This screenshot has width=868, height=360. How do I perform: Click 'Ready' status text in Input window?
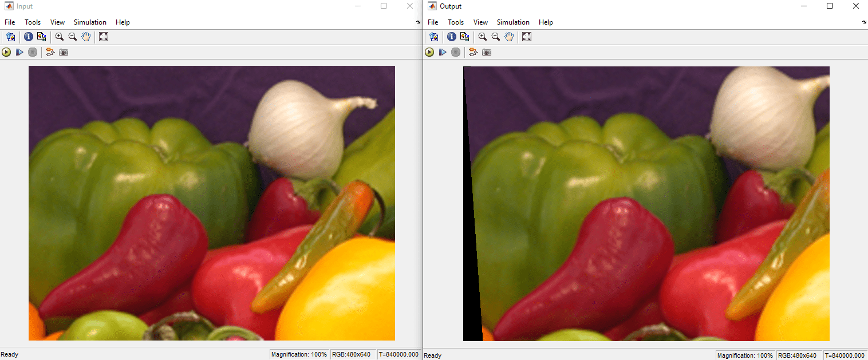click(x=10, y=355)
